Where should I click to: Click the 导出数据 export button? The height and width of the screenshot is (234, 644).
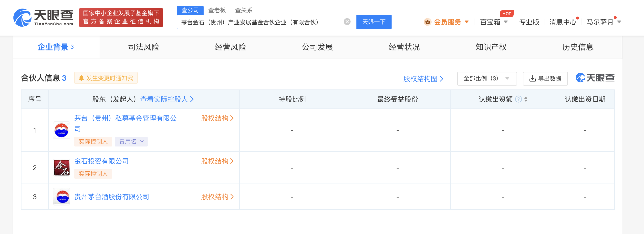click(545, 79)
